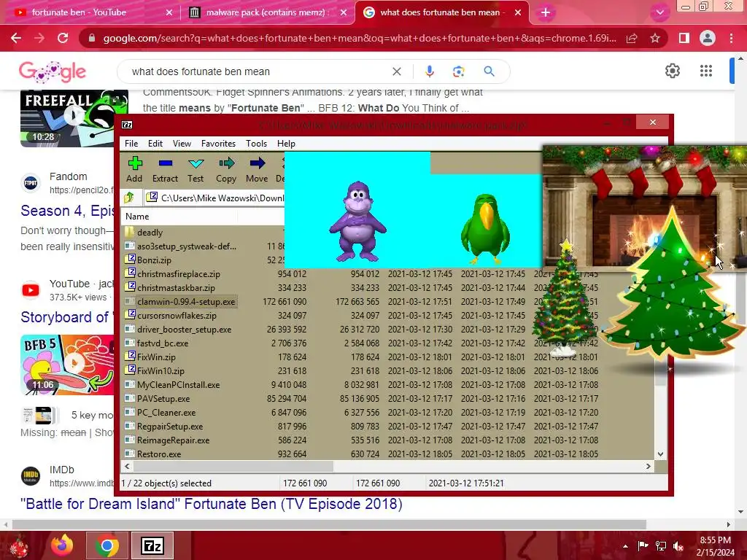747x560 pixels.
Task: Click the 7z taskbar button
Action: click(x=152, y=545)
